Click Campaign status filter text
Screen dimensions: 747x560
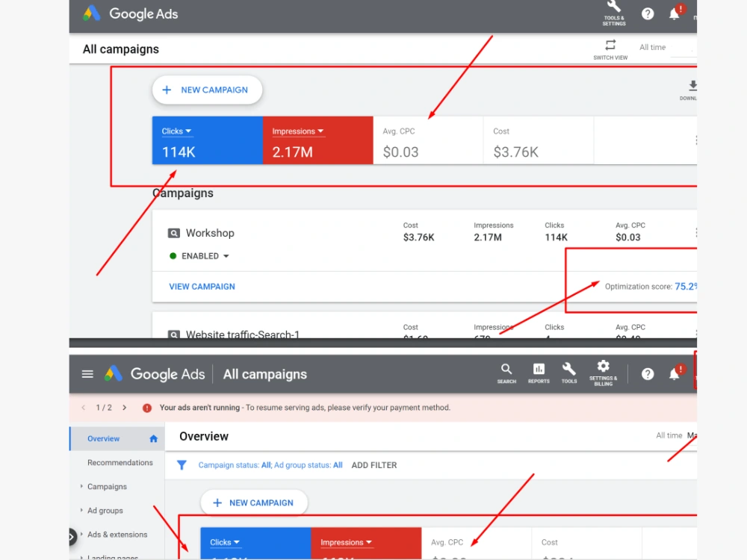coord(235,465)
